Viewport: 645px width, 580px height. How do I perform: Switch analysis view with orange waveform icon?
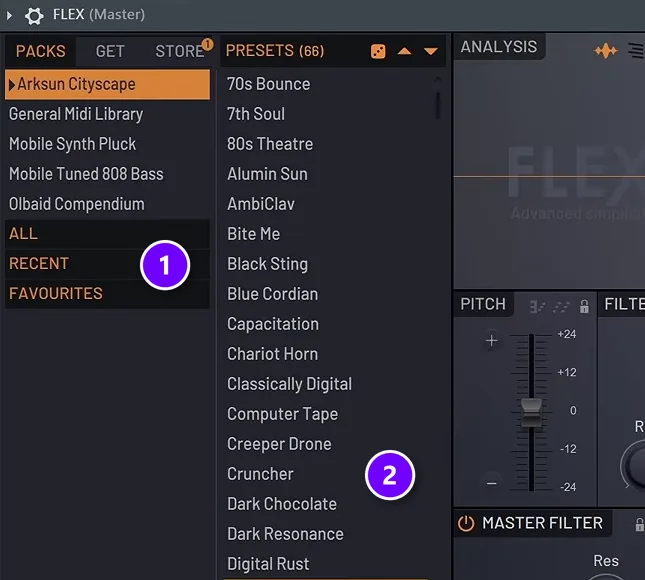606,51
